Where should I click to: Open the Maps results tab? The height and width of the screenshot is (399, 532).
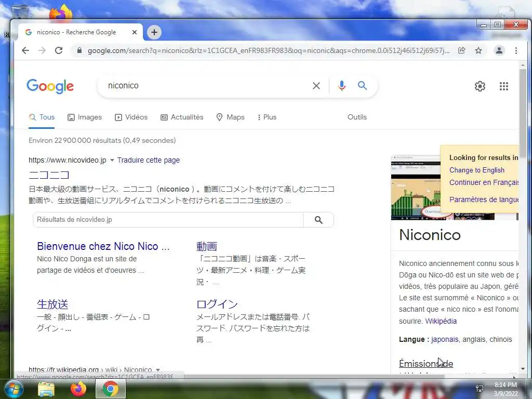pyautogui.click(x=230, y=117)
